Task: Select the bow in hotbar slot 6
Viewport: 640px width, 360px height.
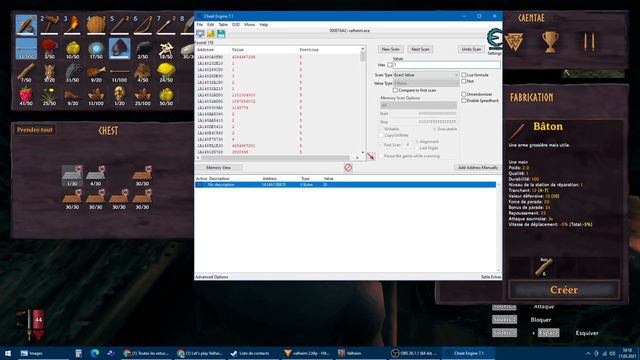Action: click(142, 25)
